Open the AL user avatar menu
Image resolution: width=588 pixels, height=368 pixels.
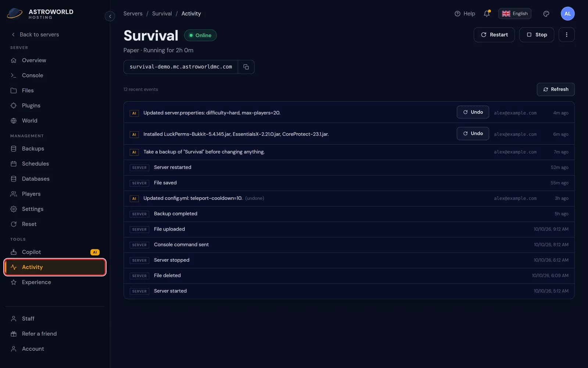tap(567, 14)
